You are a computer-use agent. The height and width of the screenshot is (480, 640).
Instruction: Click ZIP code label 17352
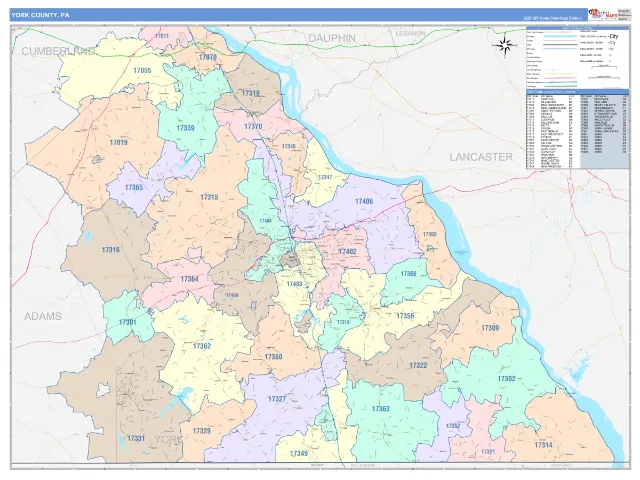click(x=453, y=426)
